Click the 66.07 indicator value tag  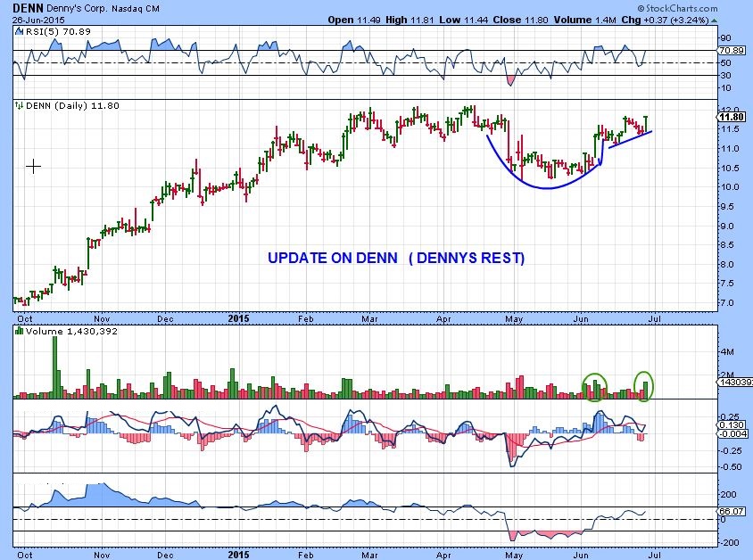[x=732, y=512]
